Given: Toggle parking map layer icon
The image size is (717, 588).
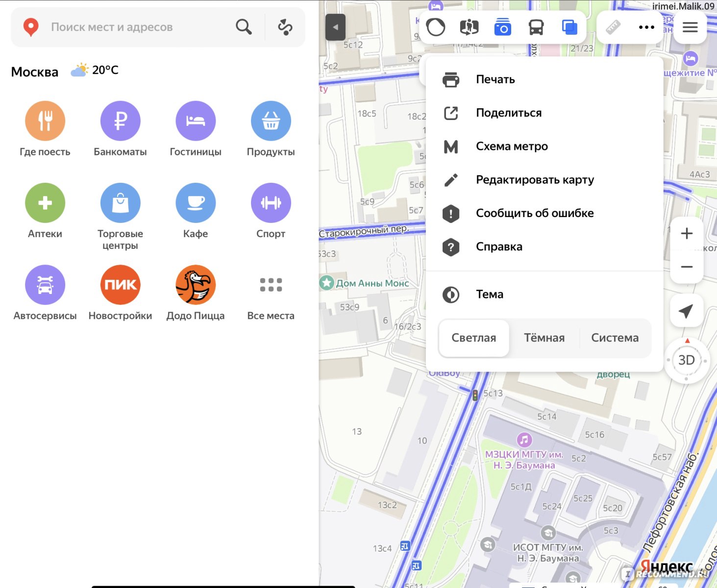Looking at the screenshot, I should click(x=469, y=27).
